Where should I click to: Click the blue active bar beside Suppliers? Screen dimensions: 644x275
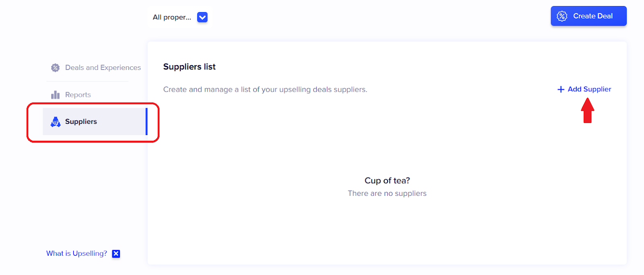click(x=147, y=121)
